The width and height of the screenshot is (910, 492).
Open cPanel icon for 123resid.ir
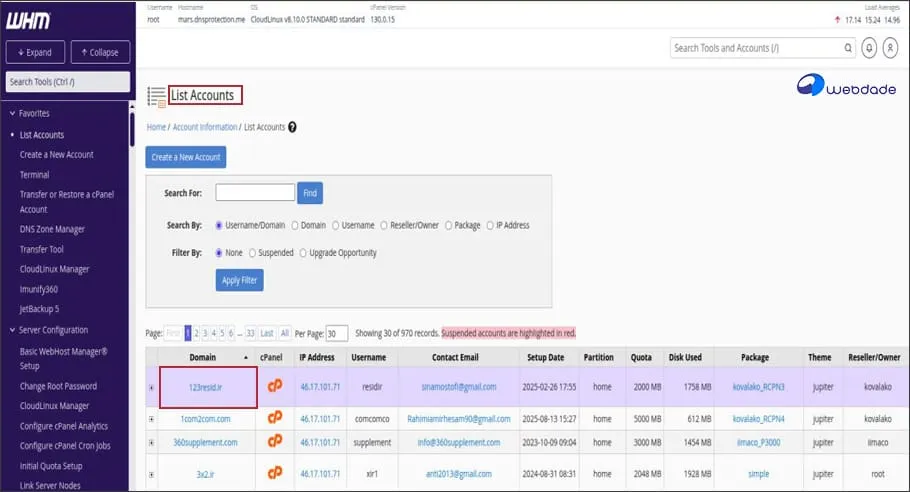(275, 386)
